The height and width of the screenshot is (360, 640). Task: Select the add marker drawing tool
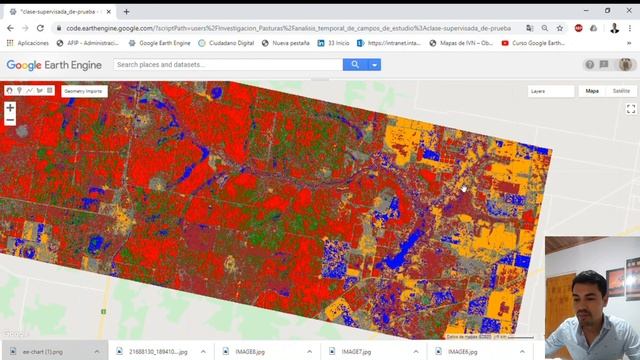(x=19, y=90)
